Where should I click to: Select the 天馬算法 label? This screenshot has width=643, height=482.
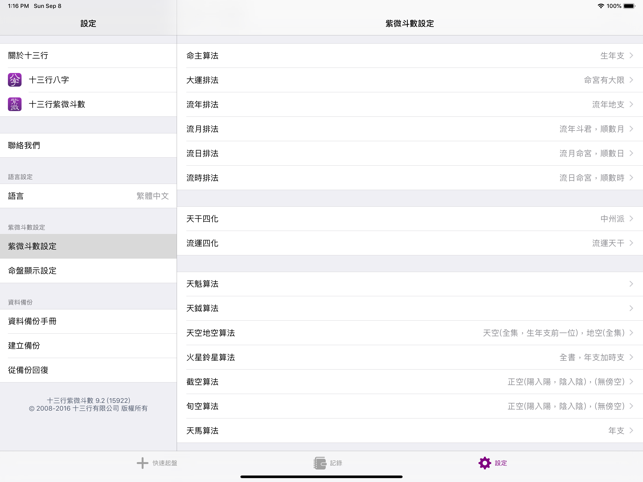pos(202,430)
